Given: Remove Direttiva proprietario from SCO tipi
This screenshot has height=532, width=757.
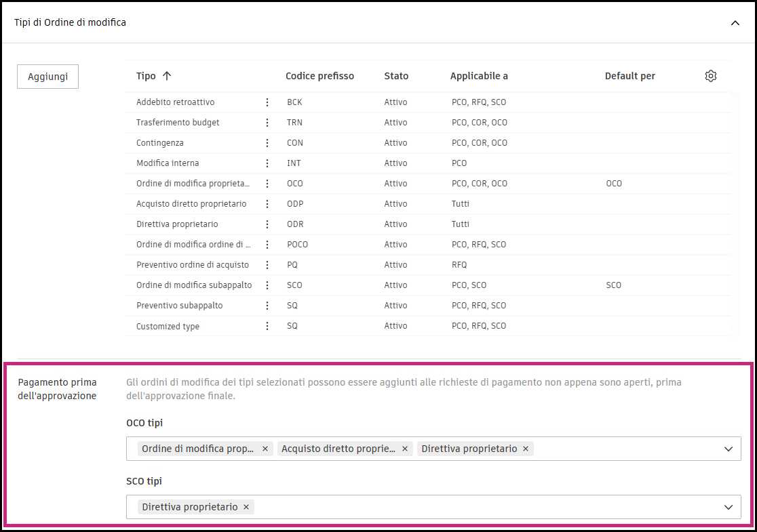Looking at the screenshot, I should pyautogui.click(x=246, y=507).
